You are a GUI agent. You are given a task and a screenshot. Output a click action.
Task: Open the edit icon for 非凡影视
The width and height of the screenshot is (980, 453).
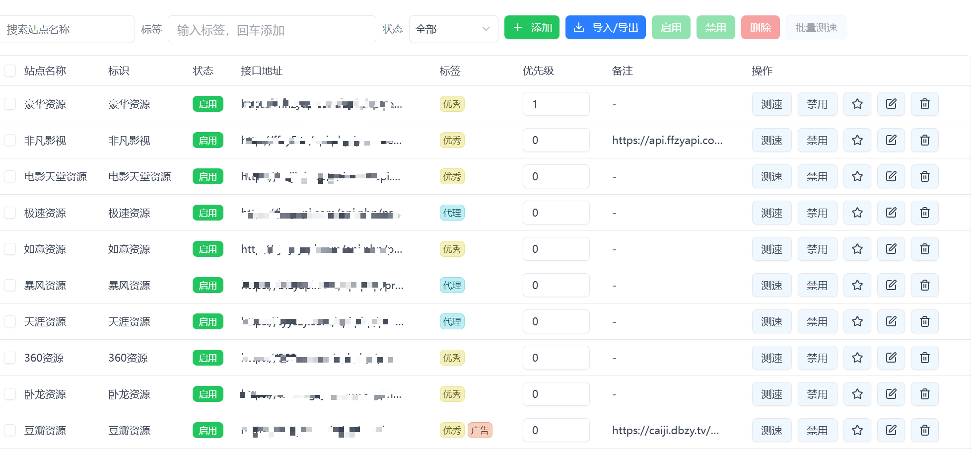point(891,140)
